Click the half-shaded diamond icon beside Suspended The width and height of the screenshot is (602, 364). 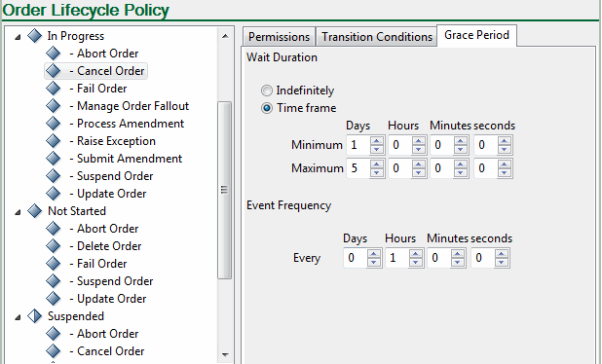(x=34, y=316)
